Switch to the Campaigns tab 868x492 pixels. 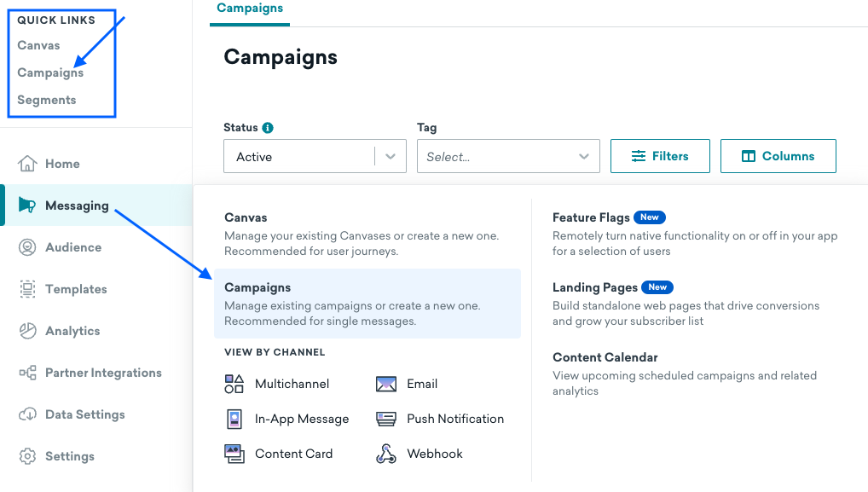(250, 9)
